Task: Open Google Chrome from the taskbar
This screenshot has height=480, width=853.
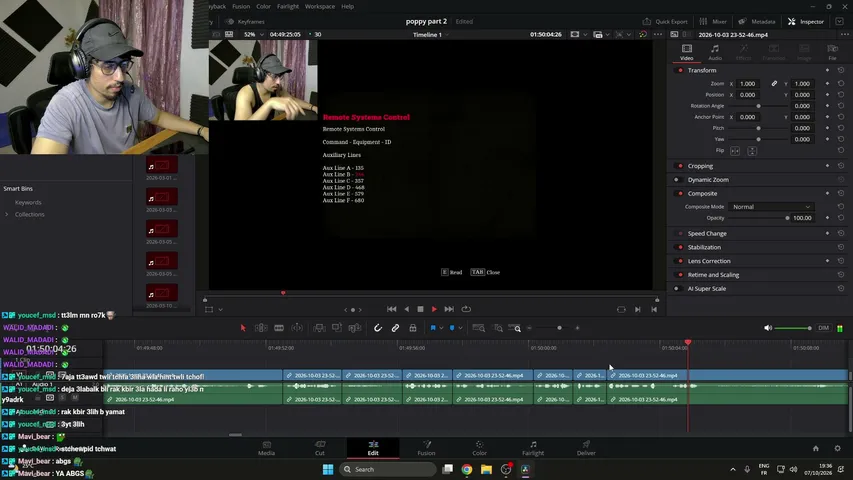Action: point(467,469)
